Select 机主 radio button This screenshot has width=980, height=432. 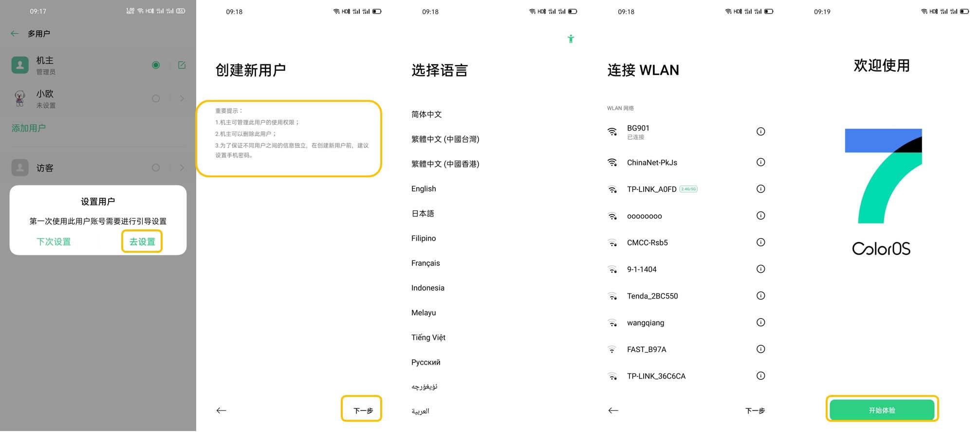(156, 65)
